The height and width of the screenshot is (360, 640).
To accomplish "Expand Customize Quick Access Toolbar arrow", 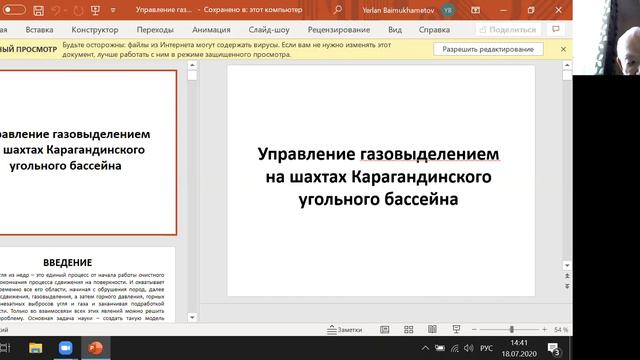I will [x=113, y=11].
